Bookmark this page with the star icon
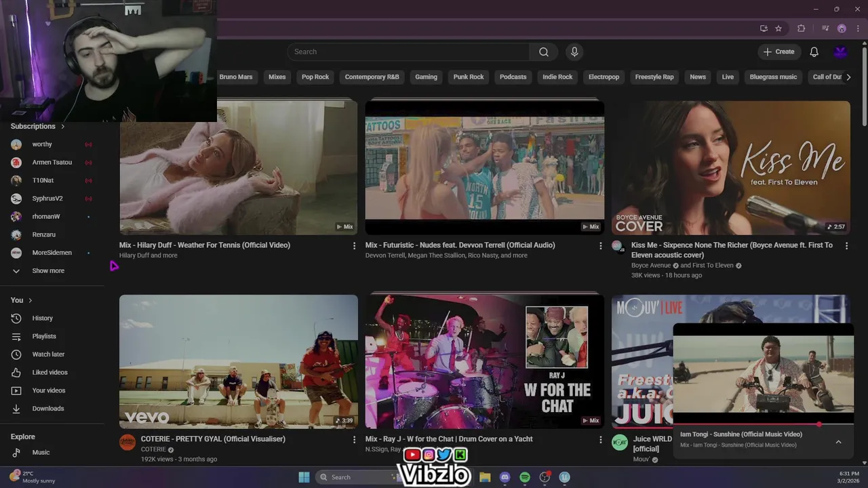The image size is (868, 488). [x=778, y=28]
